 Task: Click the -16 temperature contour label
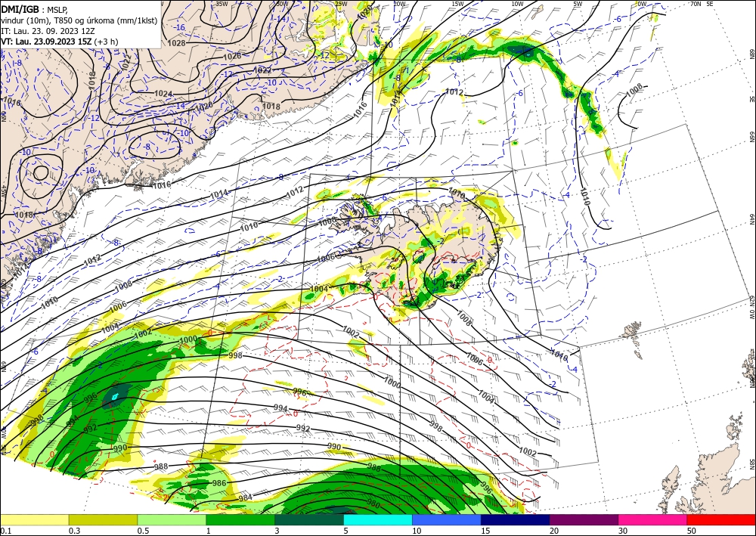pos(180,27)
